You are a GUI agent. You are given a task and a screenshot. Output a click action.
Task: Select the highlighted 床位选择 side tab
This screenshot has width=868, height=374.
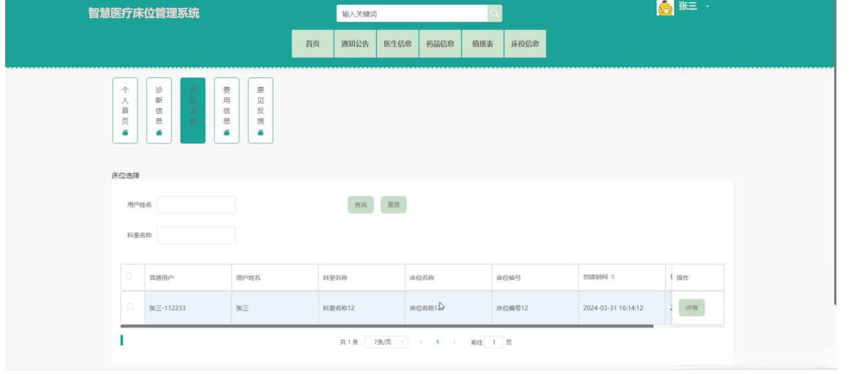click(x=193, y=110)
